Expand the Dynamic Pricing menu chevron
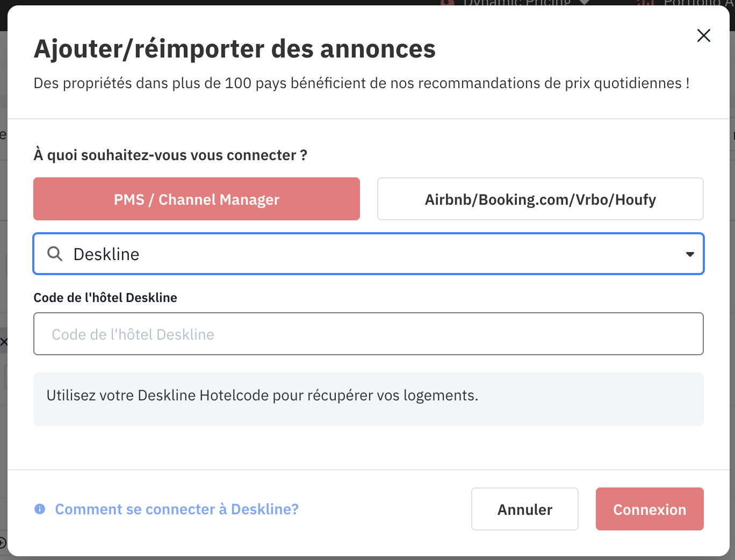This screenshot has width=735, height=560. coord(584,3)
